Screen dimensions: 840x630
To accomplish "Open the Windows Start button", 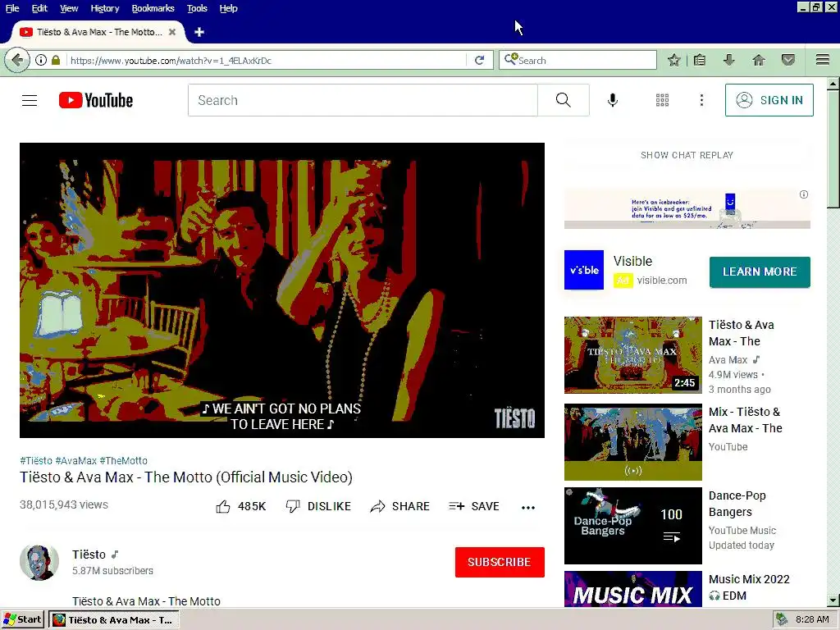I will 22,620.
